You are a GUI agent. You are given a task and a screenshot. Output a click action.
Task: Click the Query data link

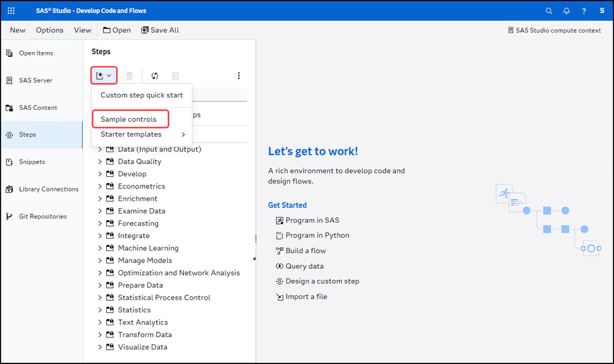click(x=300, y=266)
